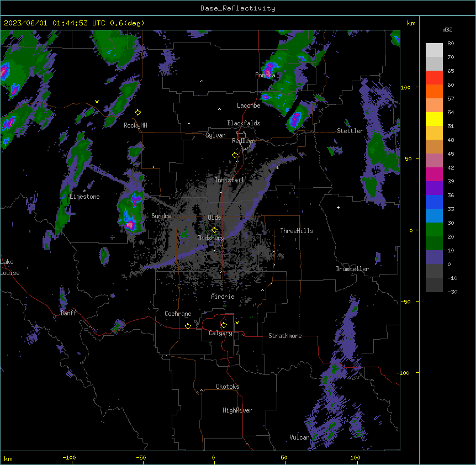Click the asterisk marker above Limestone label
476x465 pixels.
coord(84,191)
